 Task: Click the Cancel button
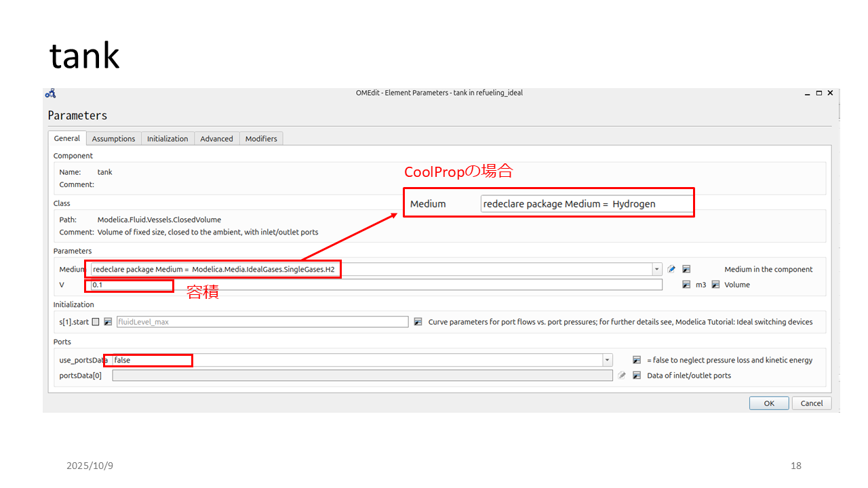[x=811, y=403]
